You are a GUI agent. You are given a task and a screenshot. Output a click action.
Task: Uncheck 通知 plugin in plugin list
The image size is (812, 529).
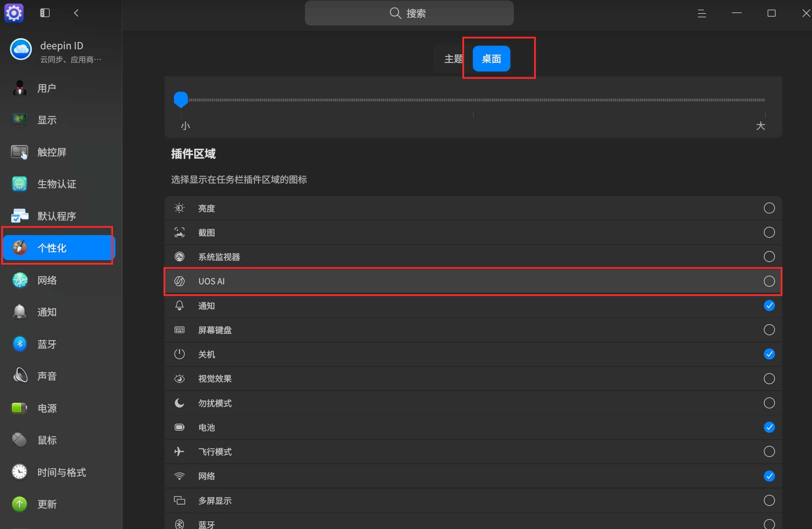[x=769, y=305]
